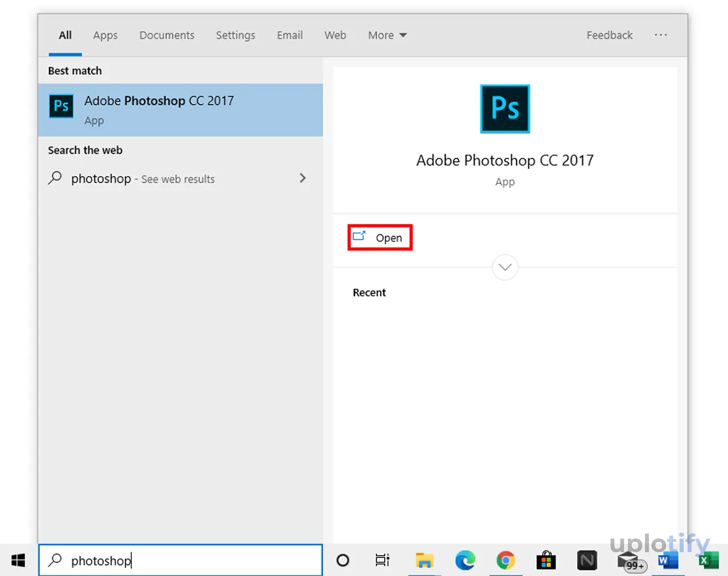The image size is (728, 576).
Task: Open Microsoft Edge from the taskbar
Action: click(465, 561)
